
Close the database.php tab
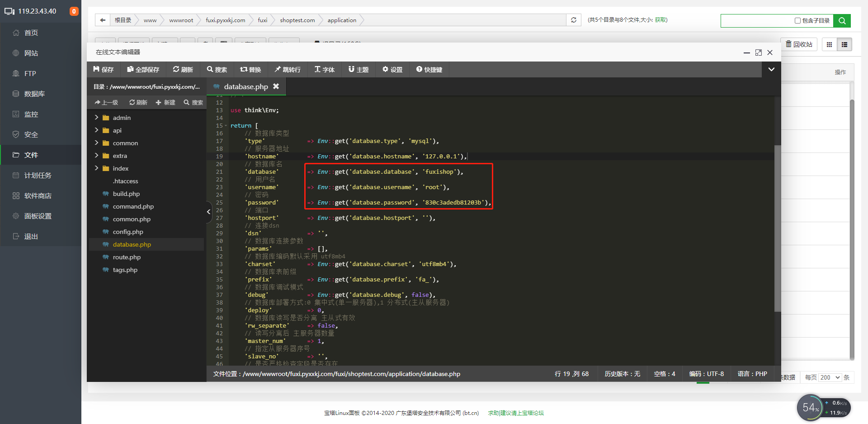tap(276, 86)
